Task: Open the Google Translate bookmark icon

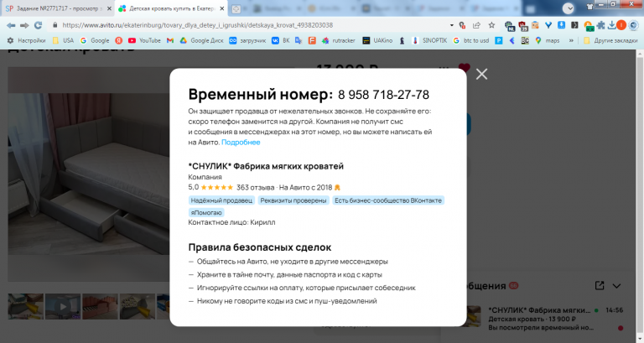Action: 299,40
